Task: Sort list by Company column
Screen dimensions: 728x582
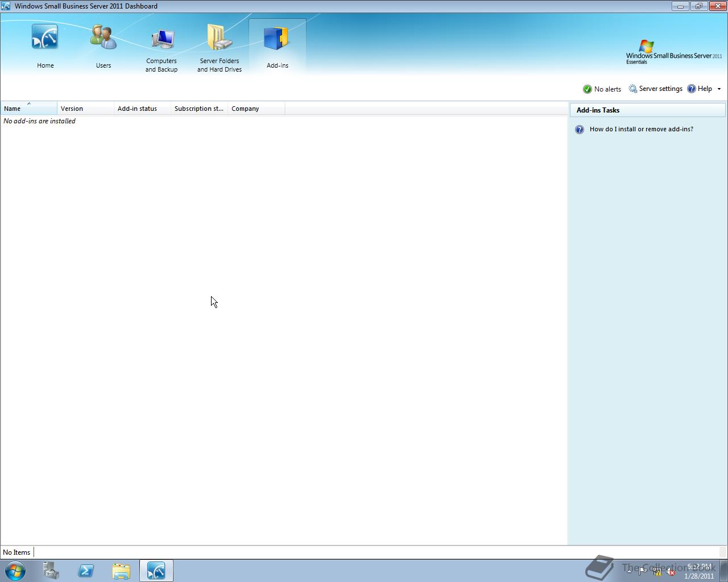Action: click(257, 109)
